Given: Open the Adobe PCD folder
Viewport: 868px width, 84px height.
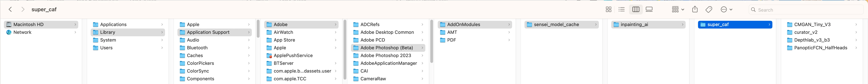Looking at the screenshot, I should pyautogui.click(x=388, y=40).
